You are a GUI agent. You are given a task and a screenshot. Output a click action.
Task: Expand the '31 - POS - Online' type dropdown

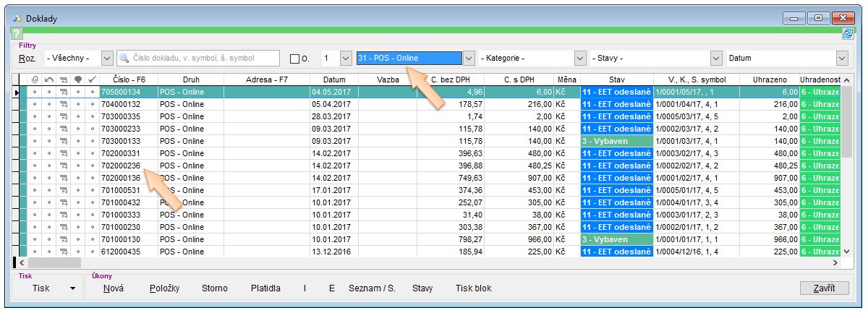pos(469,59)
